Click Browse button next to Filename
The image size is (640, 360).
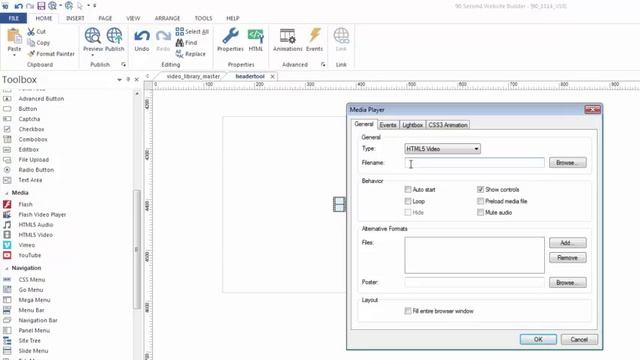point(568,162)
